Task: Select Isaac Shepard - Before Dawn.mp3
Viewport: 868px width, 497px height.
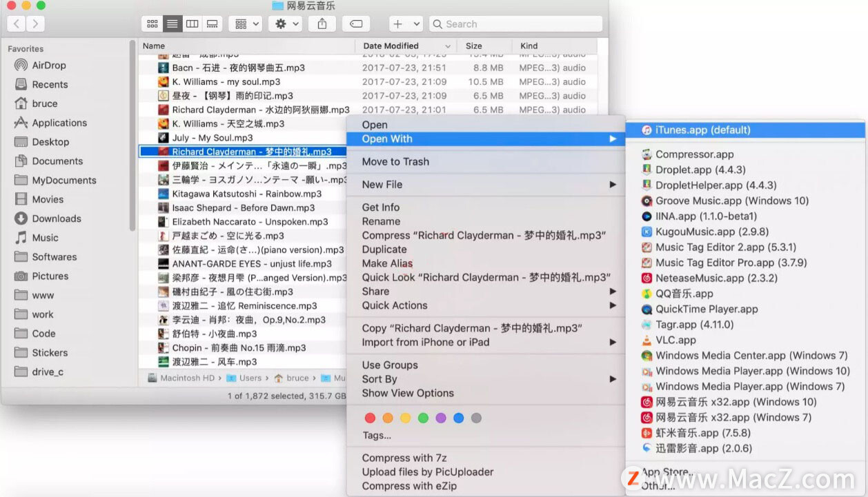Action: [x=243, y=207]
